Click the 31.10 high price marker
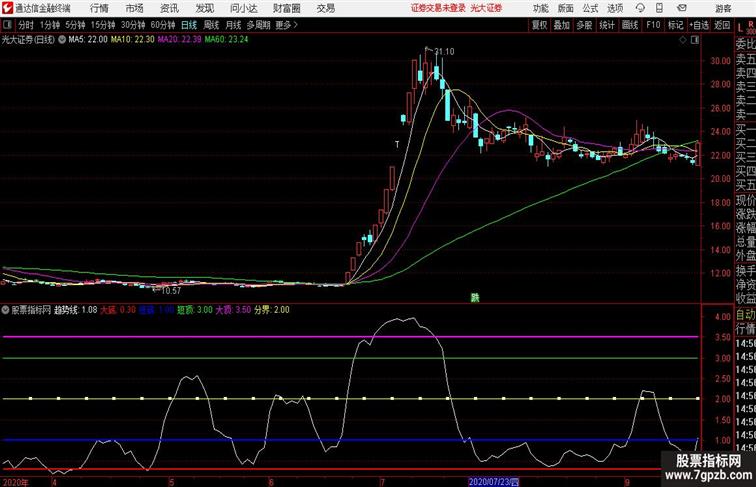 [444, 52]
